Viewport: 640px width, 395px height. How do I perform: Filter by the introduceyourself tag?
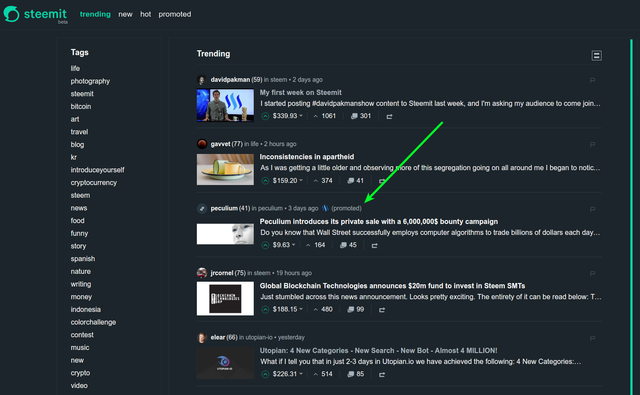(x=98, y=170)
